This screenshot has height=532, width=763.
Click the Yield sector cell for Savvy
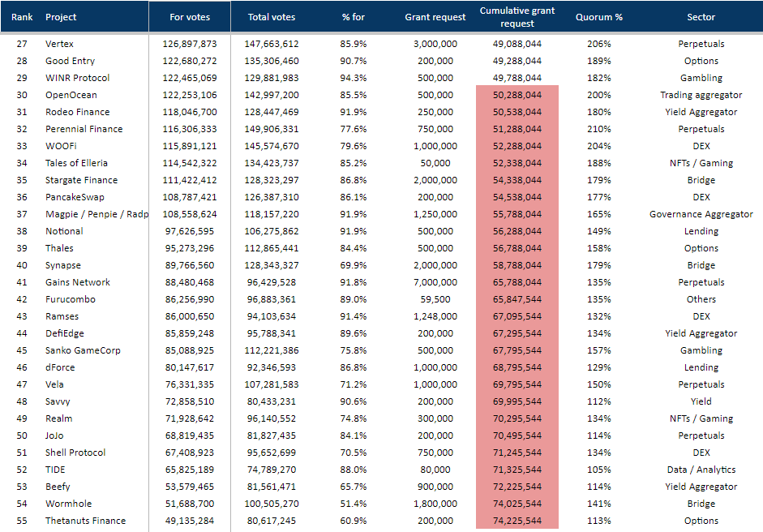click(701, 401)
